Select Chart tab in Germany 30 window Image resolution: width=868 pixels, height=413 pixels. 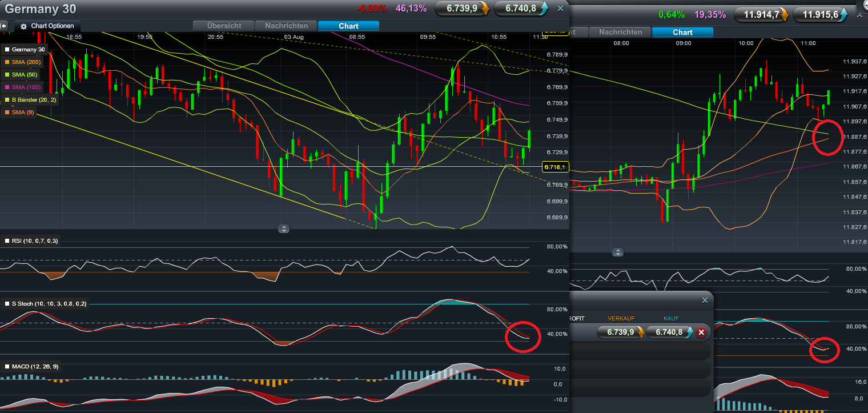click(x=348, y=26)
